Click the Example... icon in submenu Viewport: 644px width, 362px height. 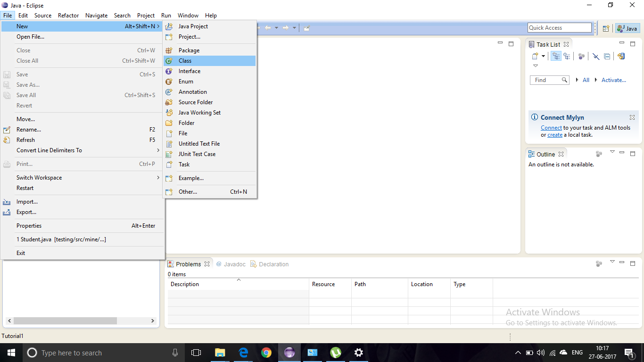(x=169, y=178)
